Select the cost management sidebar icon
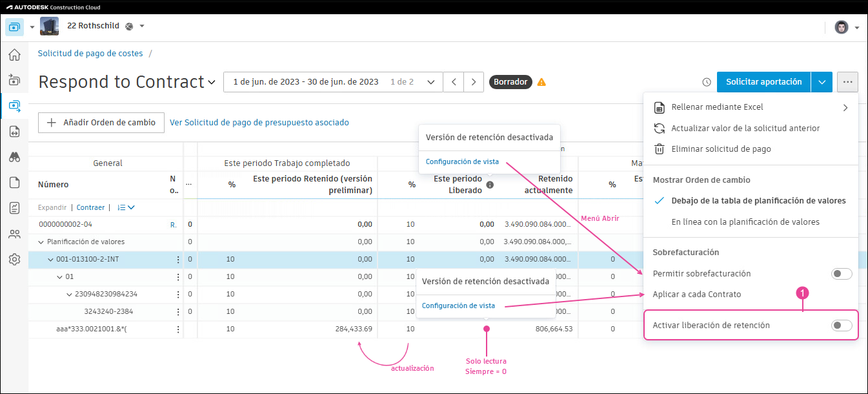The height and width of the screenshot is (394, 868). pyautogui.click(x=14, y=105)
